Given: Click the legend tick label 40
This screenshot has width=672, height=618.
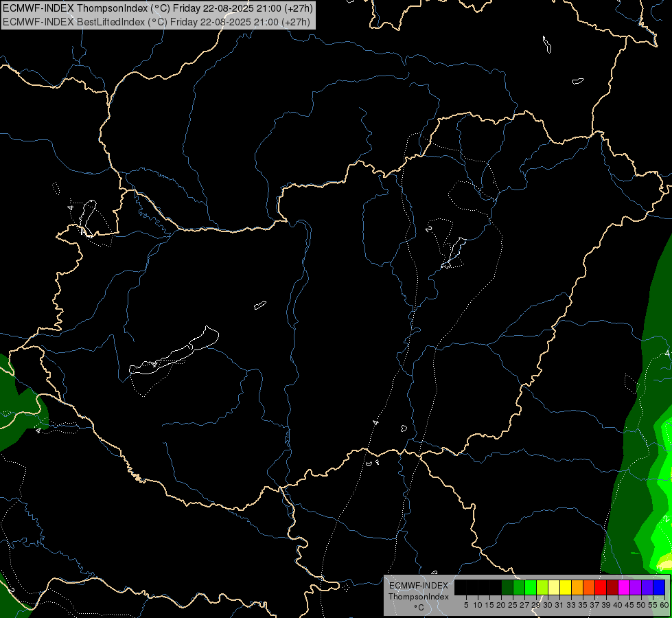Looking at the screenshot, I should click(x=618, y=605).
